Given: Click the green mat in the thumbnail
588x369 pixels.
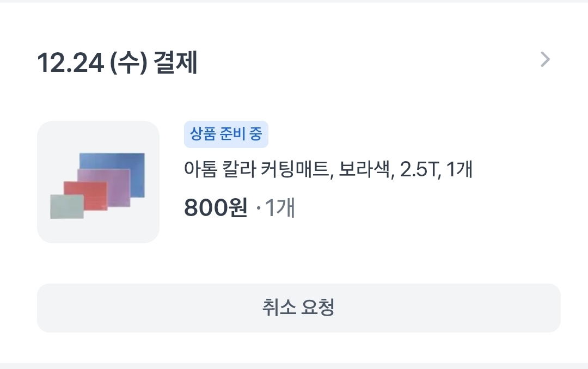Looking at the screenshot, I should (x=67, y=207).
